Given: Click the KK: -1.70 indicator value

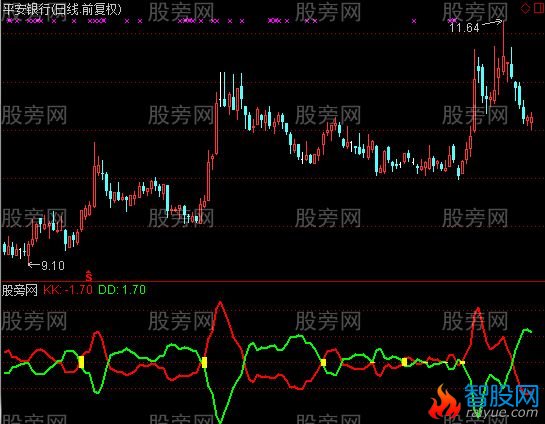Looking at the screenshot, I should coord(68,290).
